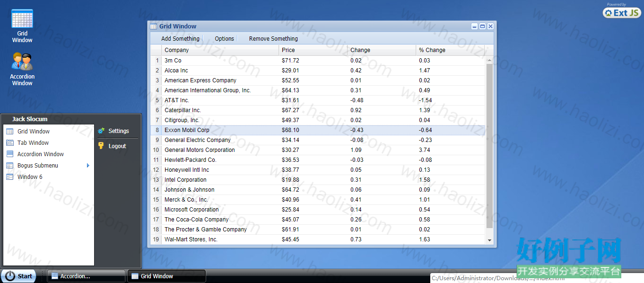The image size is (644, 283).
Task: Click the Add Something toolbar button
Action: point(180,39)
